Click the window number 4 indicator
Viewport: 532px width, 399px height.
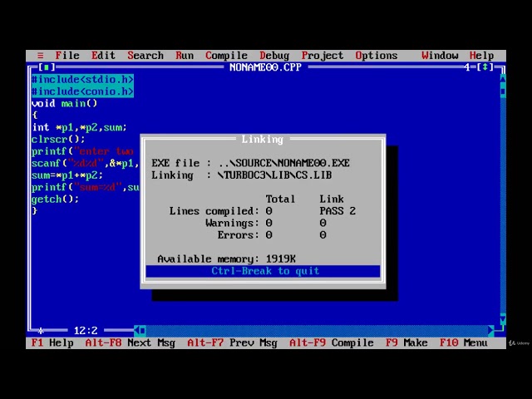(467, 67)
